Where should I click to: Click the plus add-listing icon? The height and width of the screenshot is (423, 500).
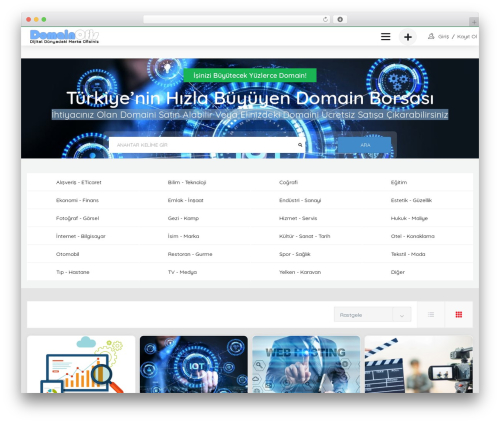(408, 37)
